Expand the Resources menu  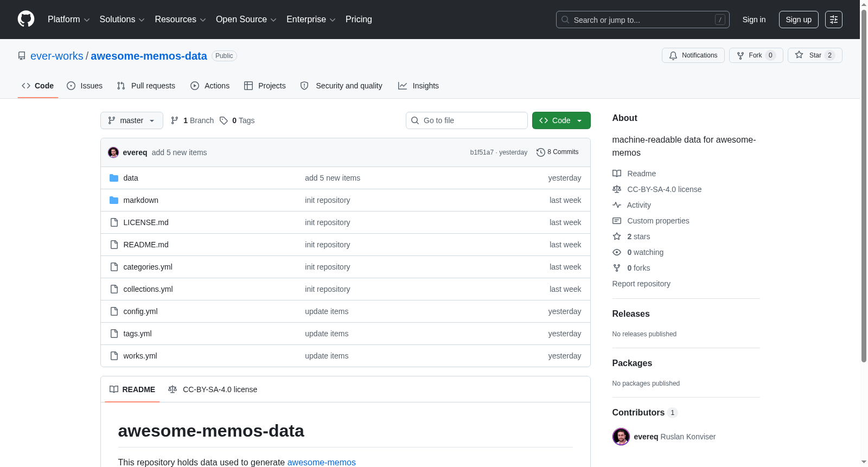pos(180,20)
